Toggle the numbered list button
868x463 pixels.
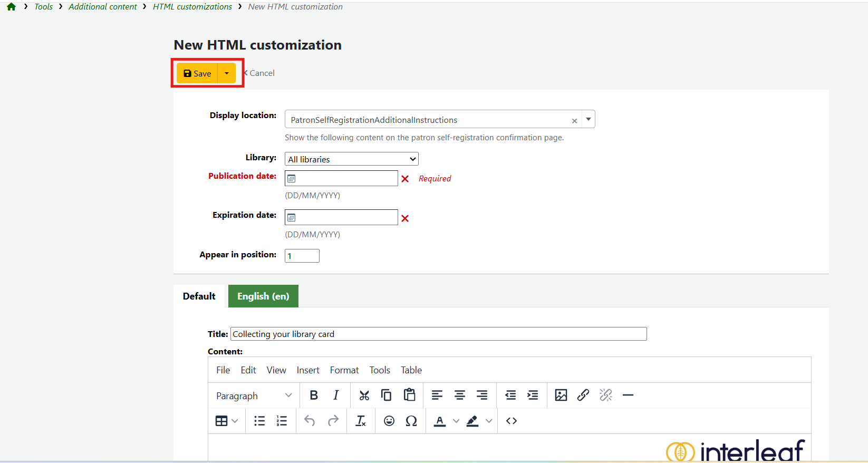(x=282, y=421)
